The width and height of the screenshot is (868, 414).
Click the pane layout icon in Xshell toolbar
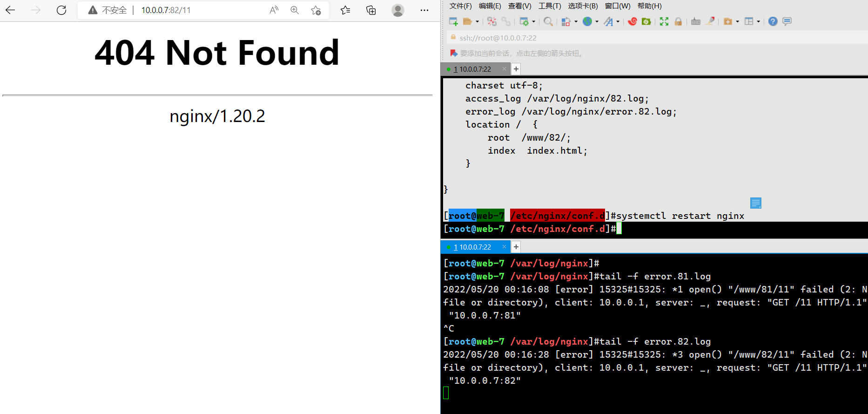(749, 21)
